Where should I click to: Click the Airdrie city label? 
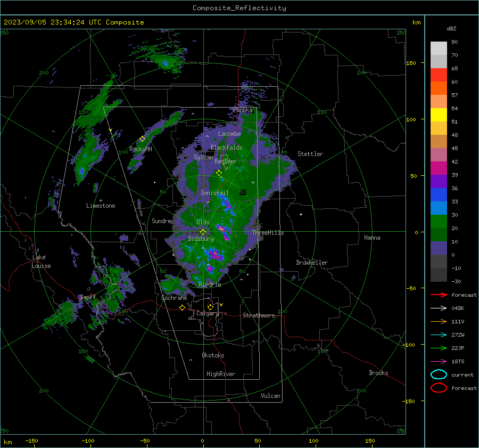coord(210,284)
